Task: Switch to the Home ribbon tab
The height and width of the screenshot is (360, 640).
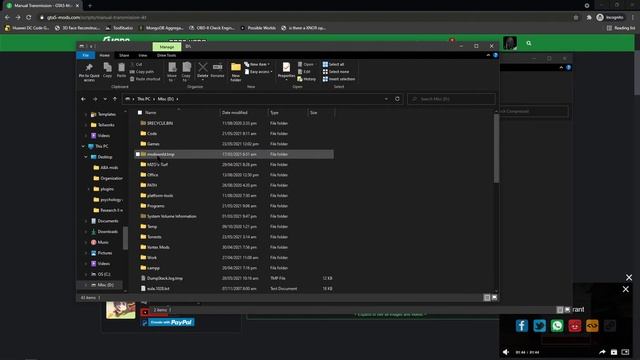Action: point(104,55)
